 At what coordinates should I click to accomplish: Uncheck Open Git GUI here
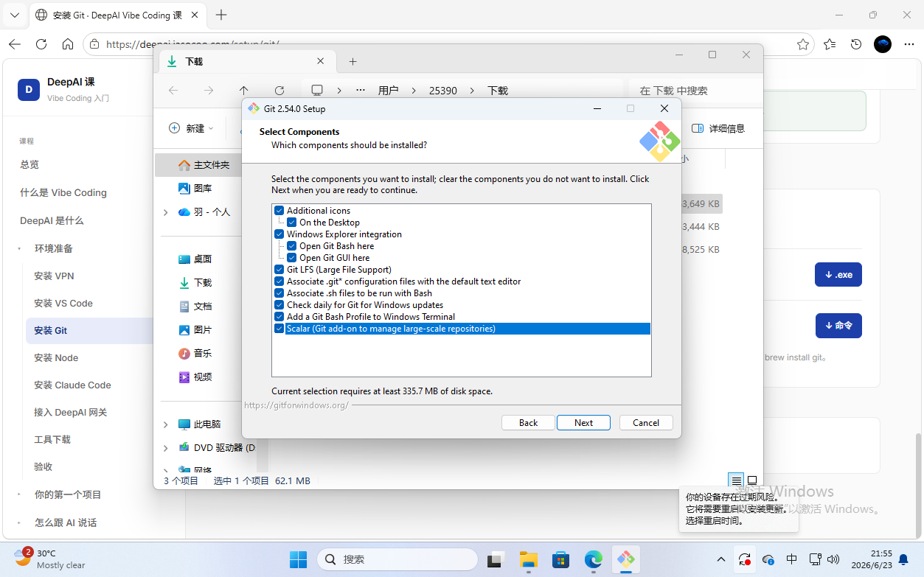pyautogui.click(x=292, y=258)
